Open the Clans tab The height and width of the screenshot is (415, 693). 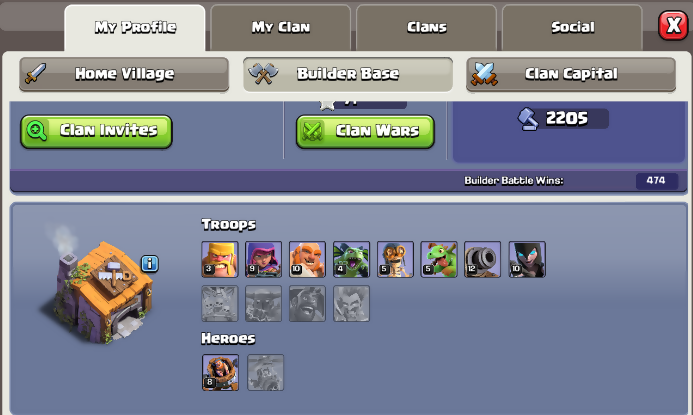coord(426,28)
